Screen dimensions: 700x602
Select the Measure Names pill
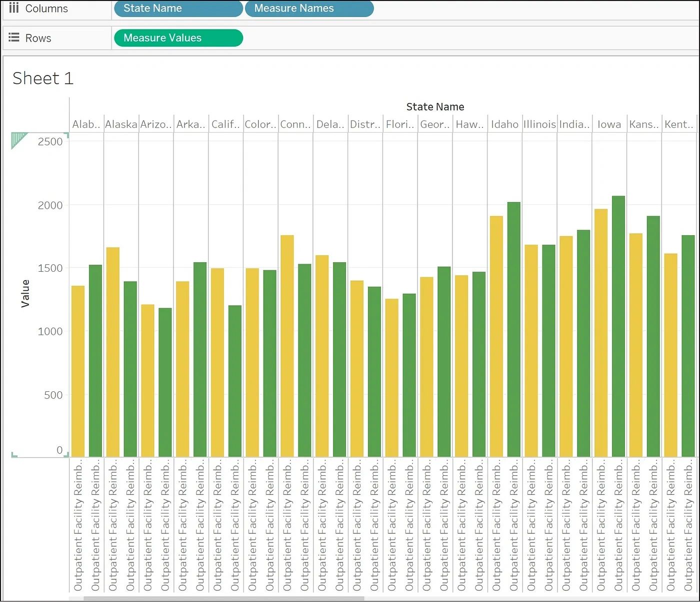click(x=309, y=9)
